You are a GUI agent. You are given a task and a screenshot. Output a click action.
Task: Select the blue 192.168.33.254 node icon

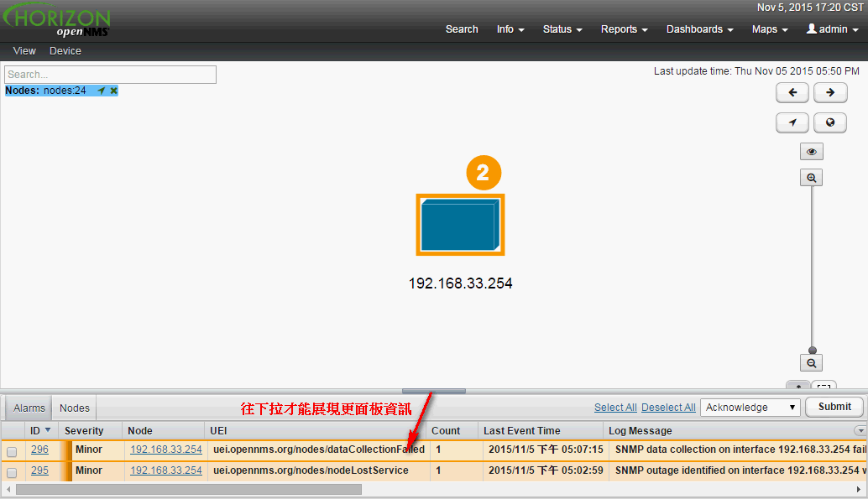(x=460, y=225)
